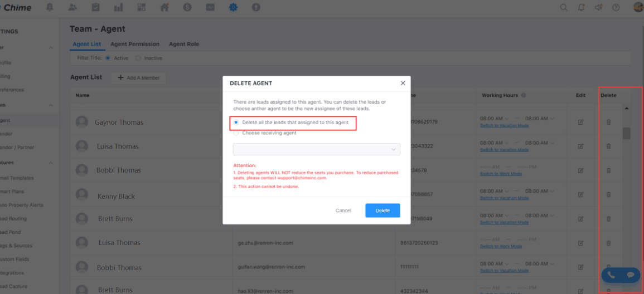The height and width of the screenshot is (294, 644).
Task: Click the search magnifier icon
Action: pos(564,7)
